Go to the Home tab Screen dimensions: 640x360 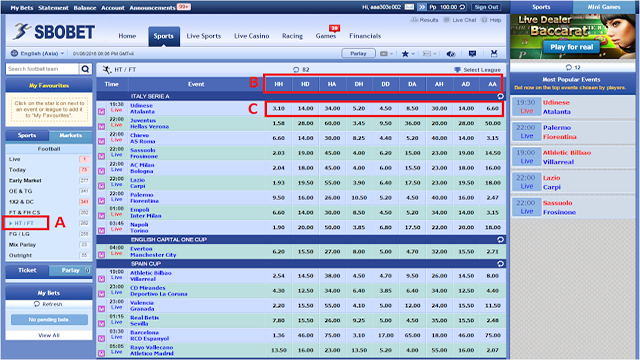click(127, 36)
